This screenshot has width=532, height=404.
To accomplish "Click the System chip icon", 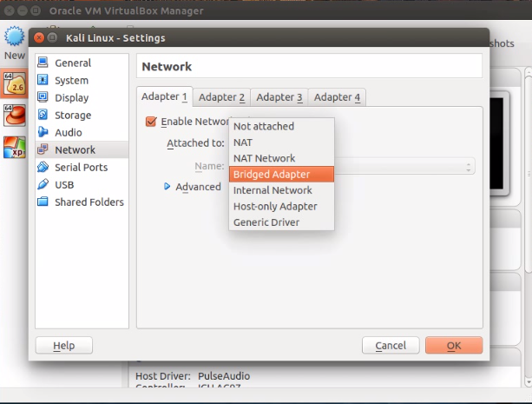I will coord(43,80).
